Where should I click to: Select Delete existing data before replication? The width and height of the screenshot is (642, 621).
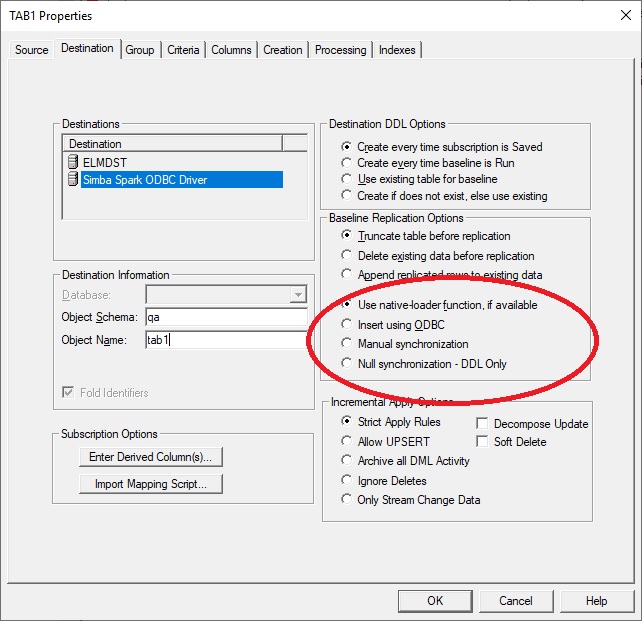[x=347, y=256]
